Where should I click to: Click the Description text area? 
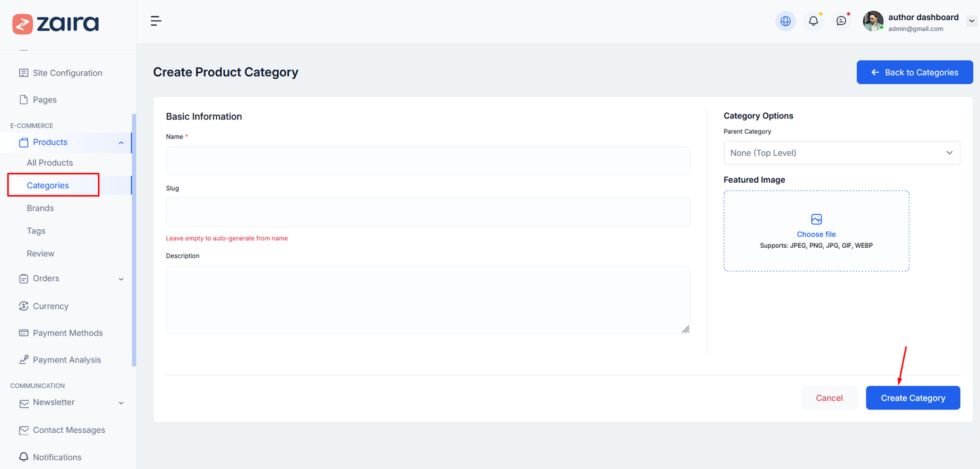(x=428, y=300)
